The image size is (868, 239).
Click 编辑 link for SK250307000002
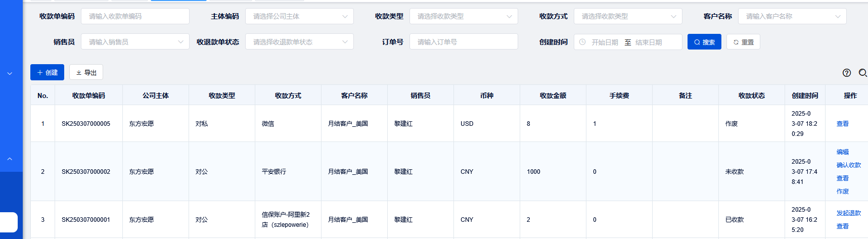(x=842, y=152)
